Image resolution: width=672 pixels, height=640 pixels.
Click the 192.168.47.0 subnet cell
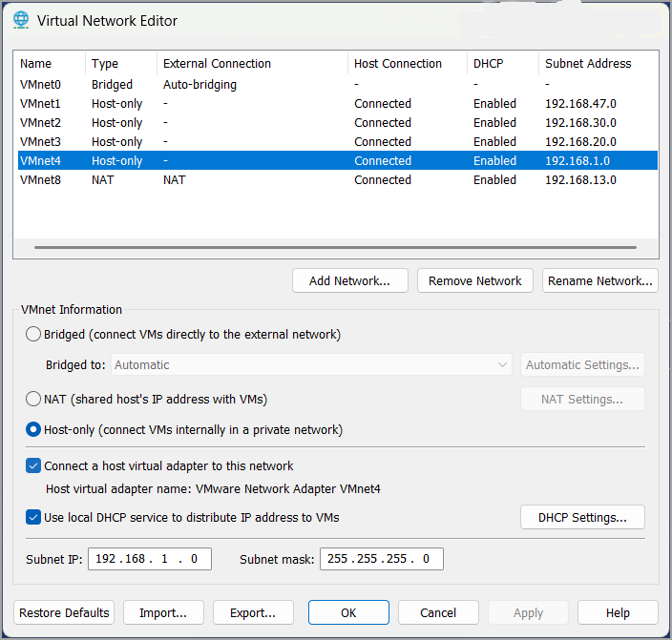pyautogui.click(x=580, y=103)
